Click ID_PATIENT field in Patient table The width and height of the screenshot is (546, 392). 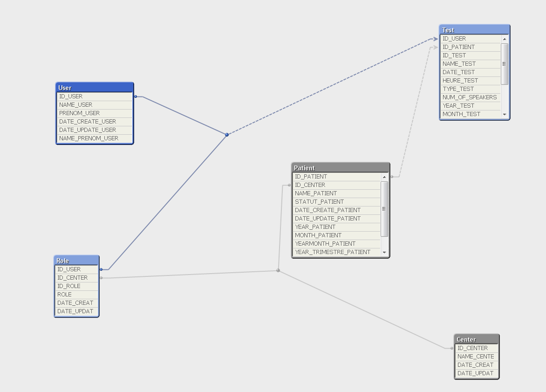pos(337,177)
